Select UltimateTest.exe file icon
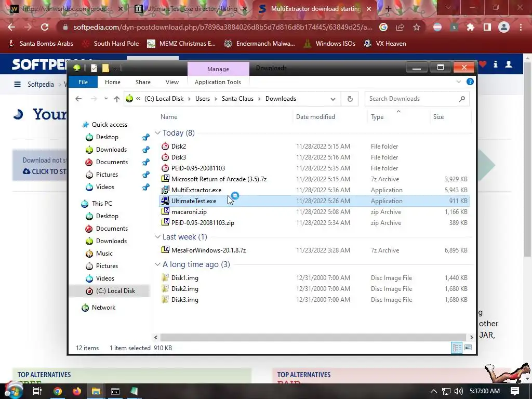This screenshot has height=399, width=532. pyautogui.click(x=165, y=201)
